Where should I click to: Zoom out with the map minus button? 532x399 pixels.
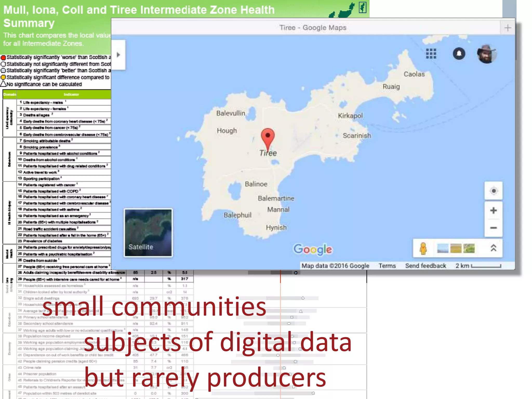pos(494,228)
